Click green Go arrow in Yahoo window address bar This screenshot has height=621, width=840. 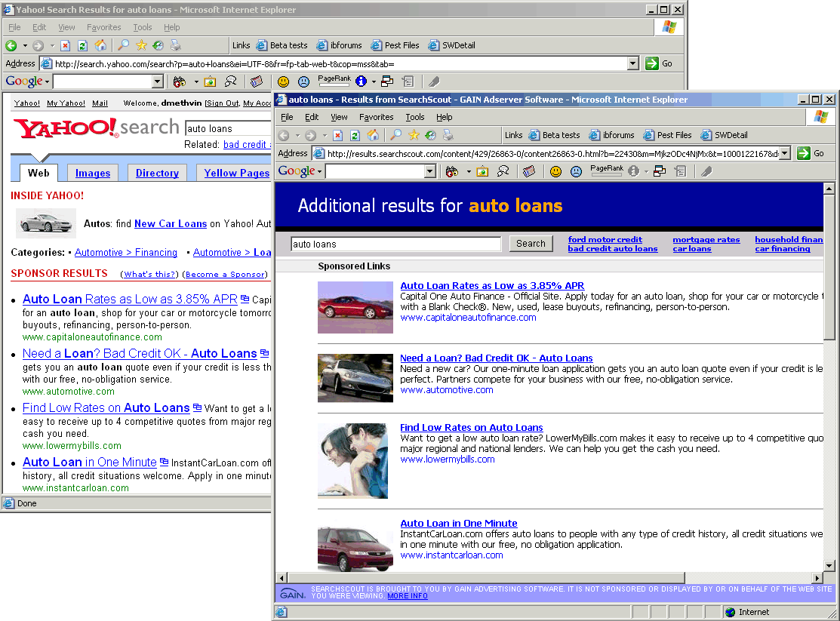point(651,63)
